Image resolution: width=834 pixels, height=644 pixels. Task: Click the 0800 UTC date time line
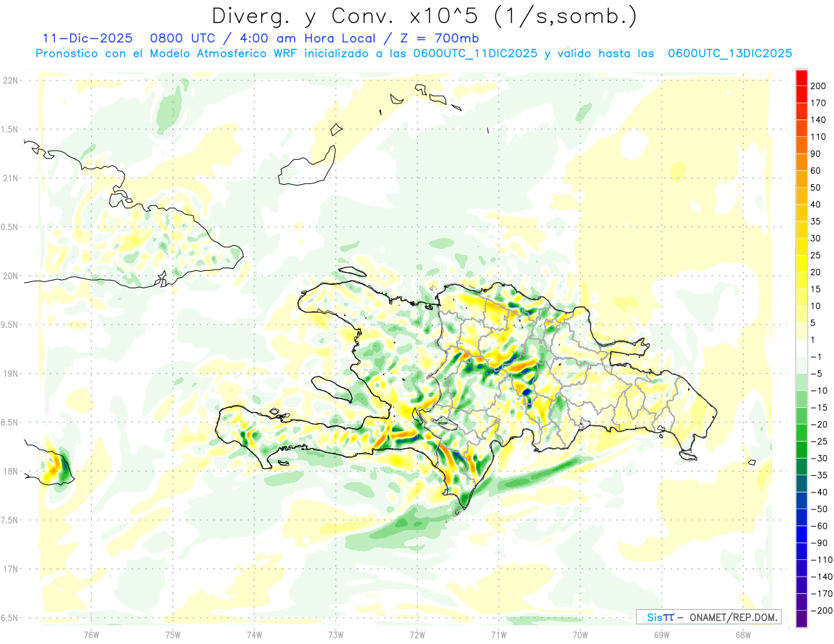coord(261,38)
